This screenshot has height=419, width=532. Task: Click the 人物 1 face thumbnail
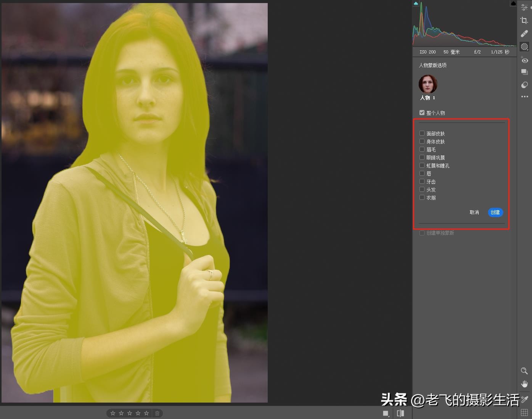(428, 84)
